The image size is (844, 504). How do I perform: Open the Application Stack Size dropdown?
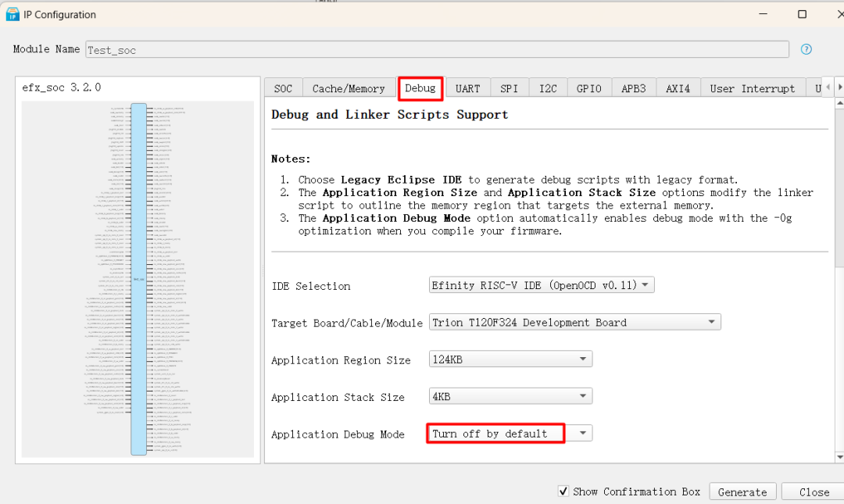pyautogui.click(x=510, y=397)
